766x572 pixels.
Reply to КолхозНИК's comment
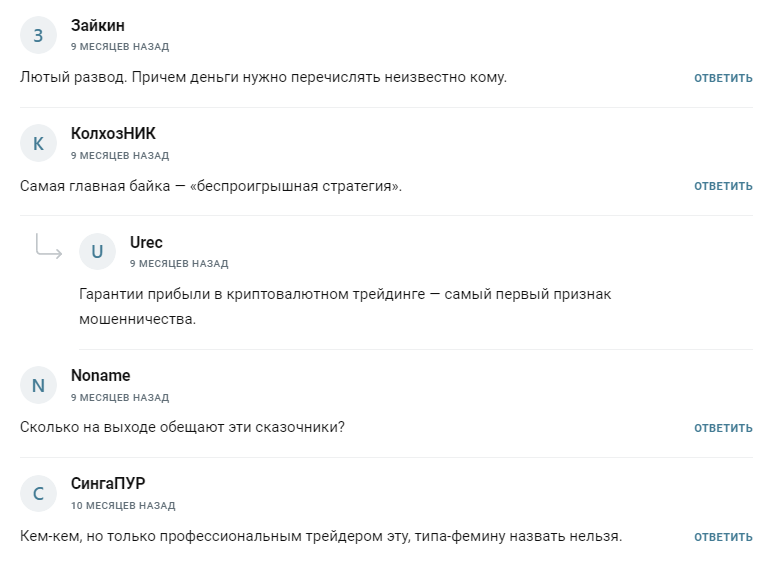coord(723,186)
